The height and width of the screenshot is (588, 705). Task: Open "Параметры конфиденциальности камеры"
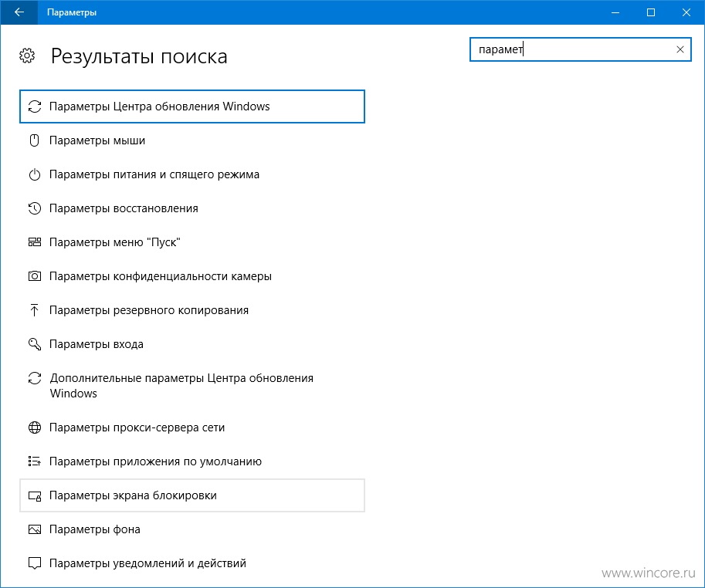(192, 276)
